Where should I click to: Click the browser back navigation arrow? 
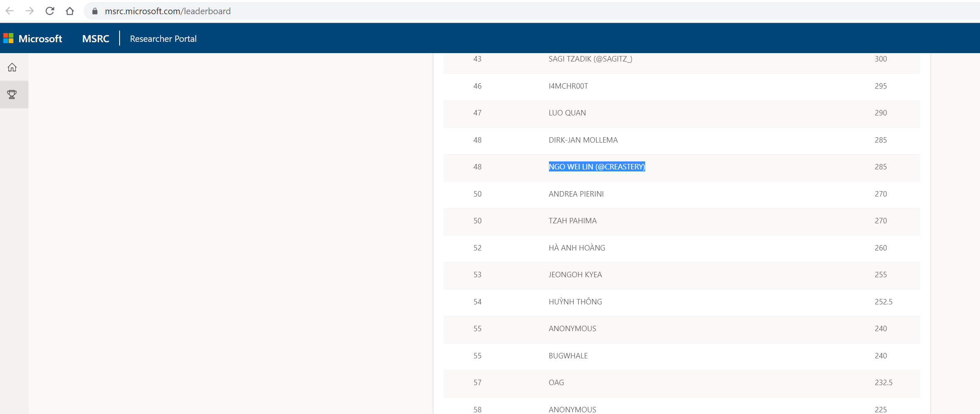point(9,11)
